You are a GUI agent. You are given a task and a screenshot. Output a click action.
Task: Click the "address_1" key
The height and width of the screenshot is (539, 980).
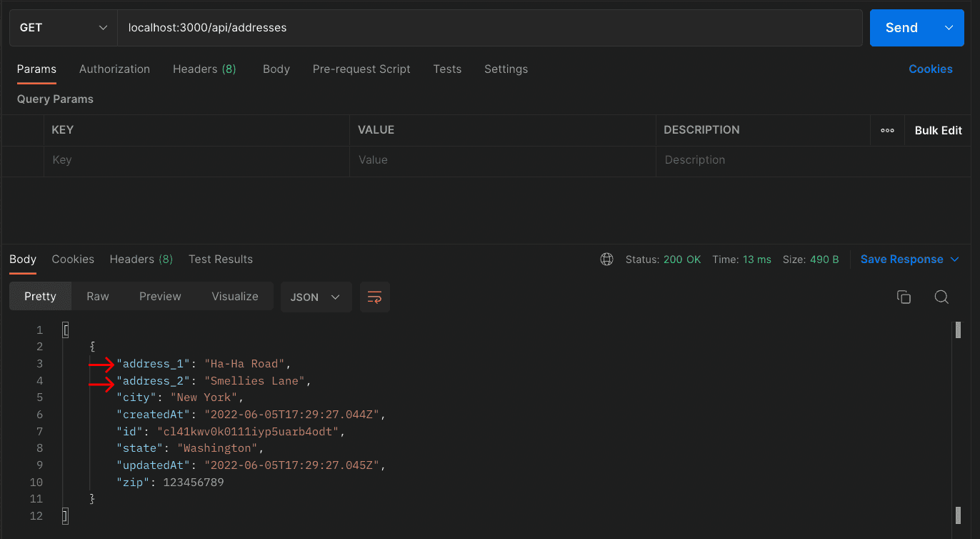tap(153, 364)
